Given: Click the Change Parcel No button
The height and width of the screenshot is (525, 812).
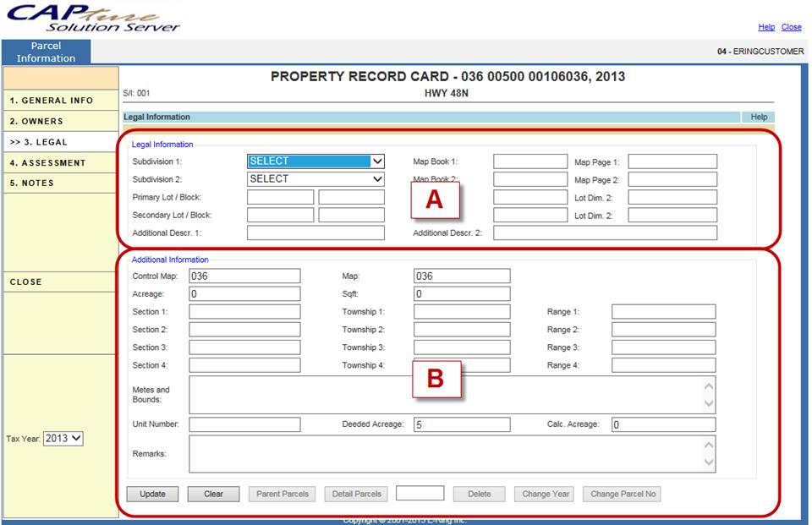Looking at the screenshot, I should tap(623, 494).
